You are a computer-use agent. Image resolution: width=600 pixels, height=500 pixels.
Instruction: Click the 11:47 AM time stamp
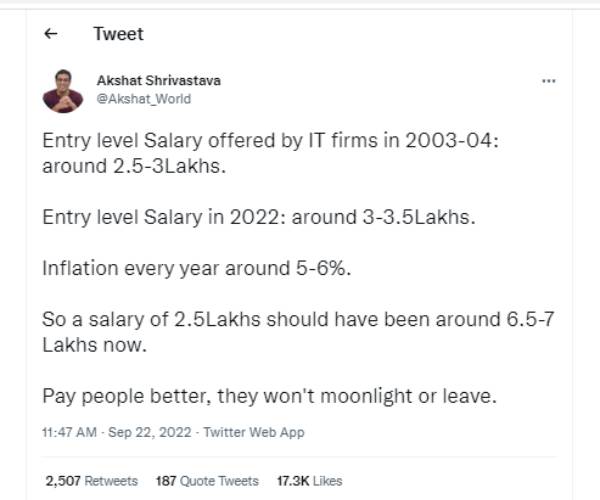(x=70, y=433)
